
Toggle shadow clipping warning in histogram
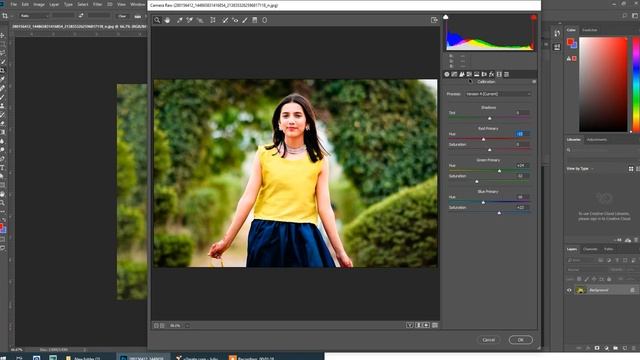446,17
